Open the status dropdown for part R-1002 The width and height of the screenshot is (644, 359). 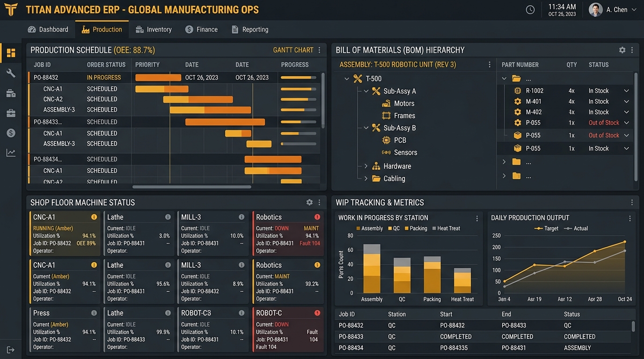tap(626, 91)
